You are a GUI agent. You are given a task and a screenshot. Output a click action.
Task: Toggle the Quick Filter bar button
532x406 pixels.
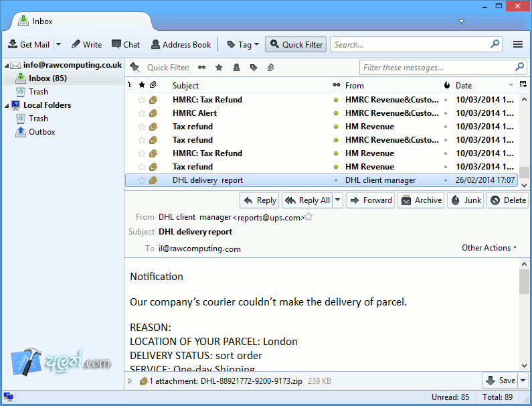(x=296, y=44)
